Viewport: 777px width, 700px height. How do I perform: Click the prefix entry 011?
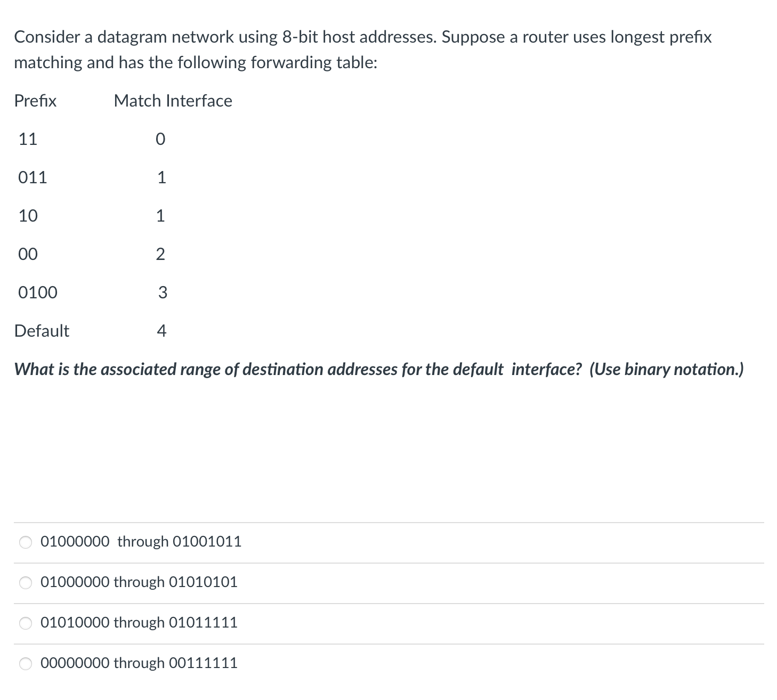click(x=33, y=177)
